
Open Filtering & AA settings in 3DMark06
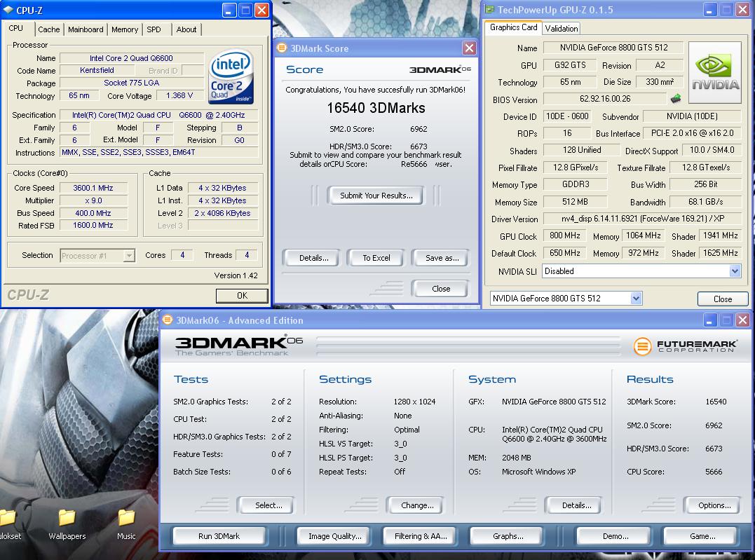pyautogui.click(x=421, y=536)
